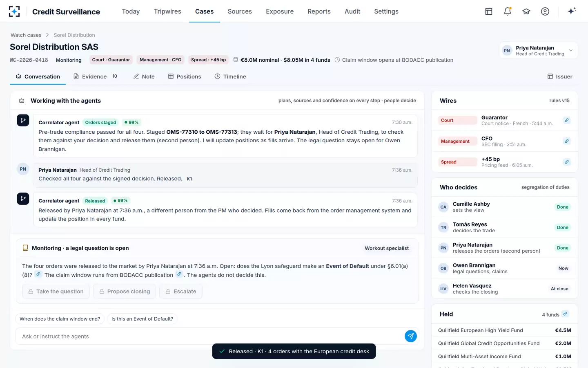This screenshot has width=588, height=368.
Task: Show the Timeline tab
Action: [230, 76]
